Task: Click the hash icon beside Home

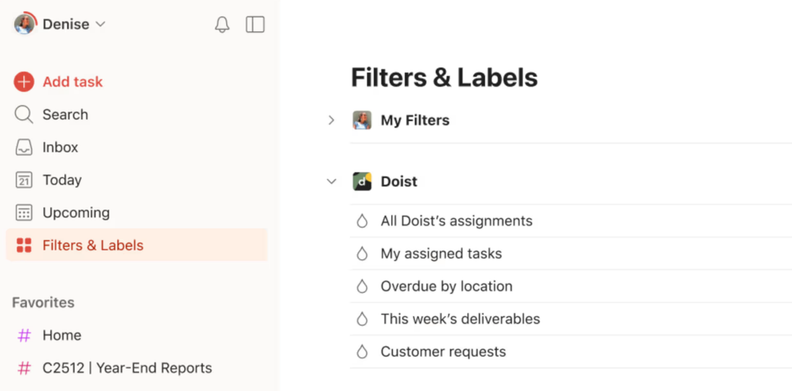Action: click(24, 335)
